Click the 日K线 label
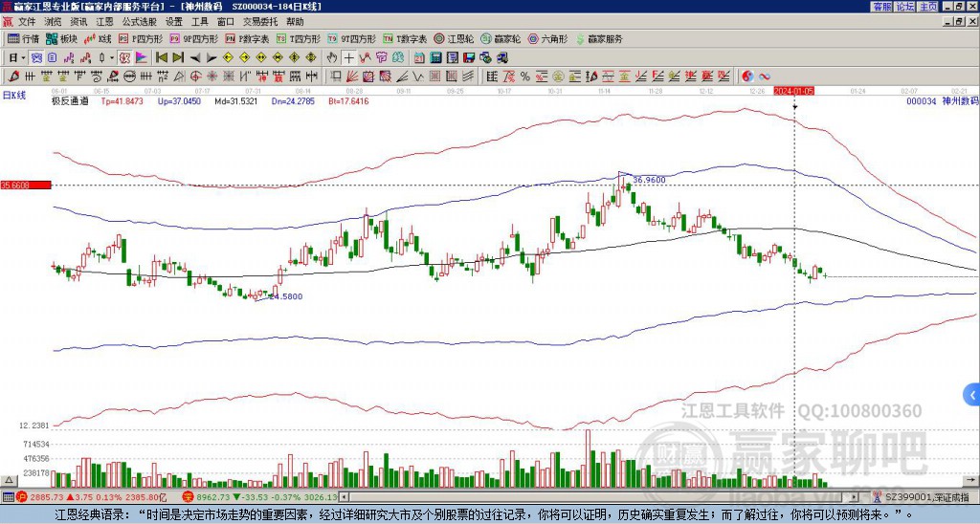This screenshot has height=524, width=980. tap(13, 95)
